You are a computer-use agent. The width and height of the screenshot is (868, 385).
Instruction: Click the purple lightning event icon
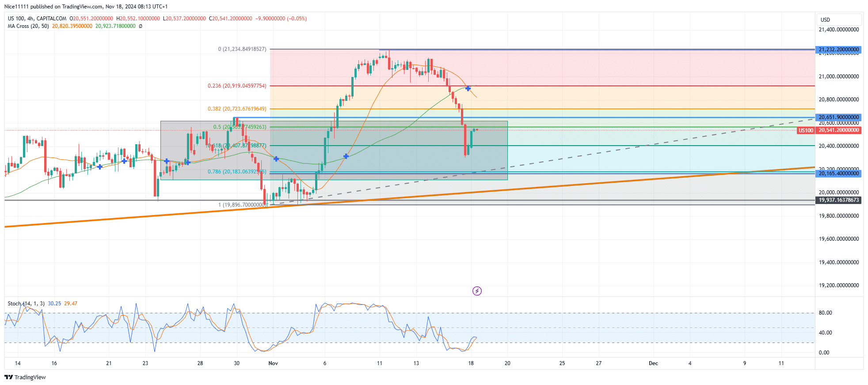477,291
